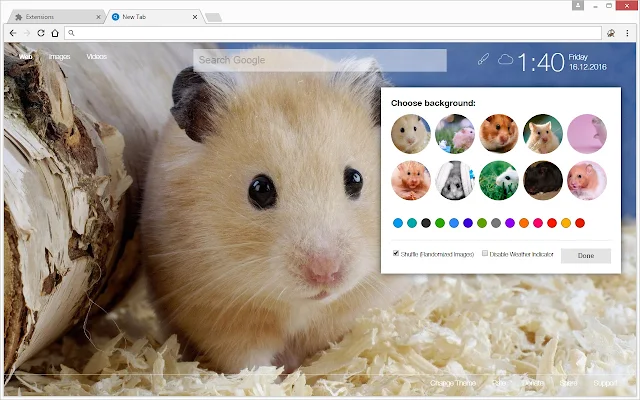Click the cloud weather icon

505,60
